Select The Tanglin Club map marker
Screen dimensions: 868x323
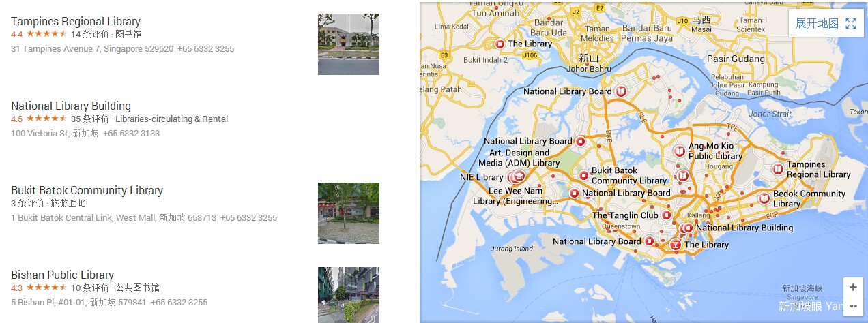click(666, 215)
